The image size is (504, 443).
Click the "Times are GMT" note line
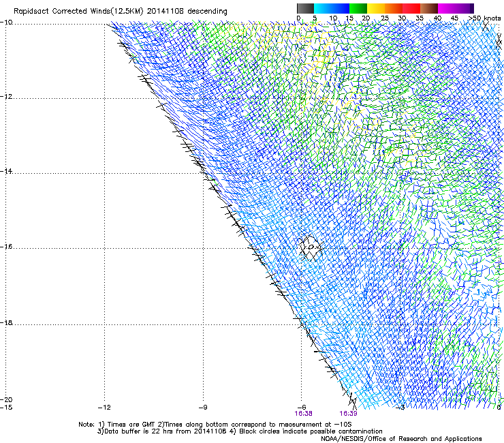pyautogui.click(x=215, y=425)
